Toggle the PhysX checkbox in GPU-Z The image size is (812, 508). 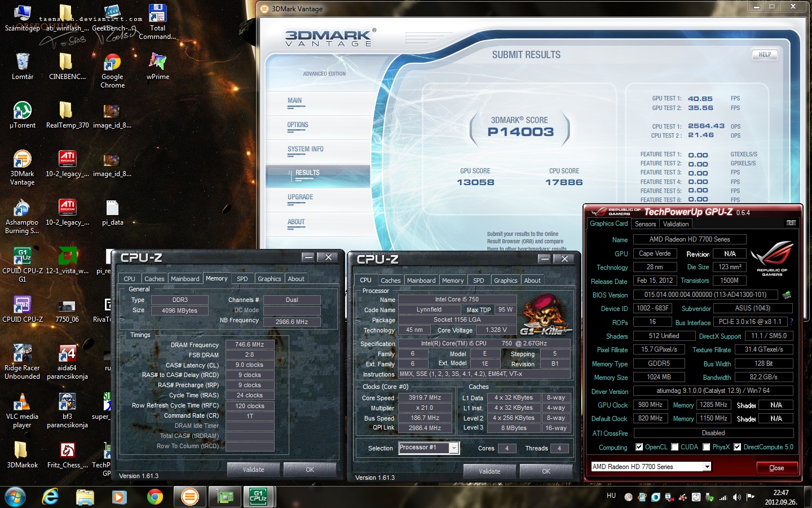coord(707,447)
